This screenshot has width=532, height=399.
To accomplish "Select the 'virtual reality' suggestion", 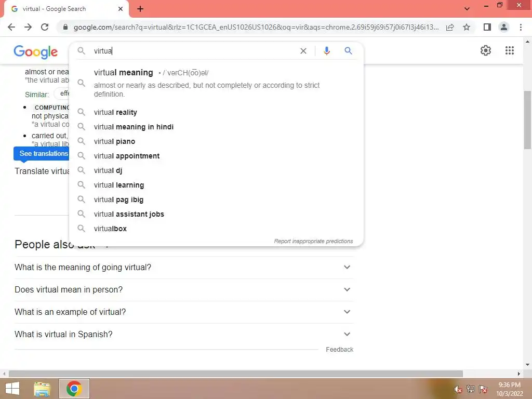I will [216, 112].
